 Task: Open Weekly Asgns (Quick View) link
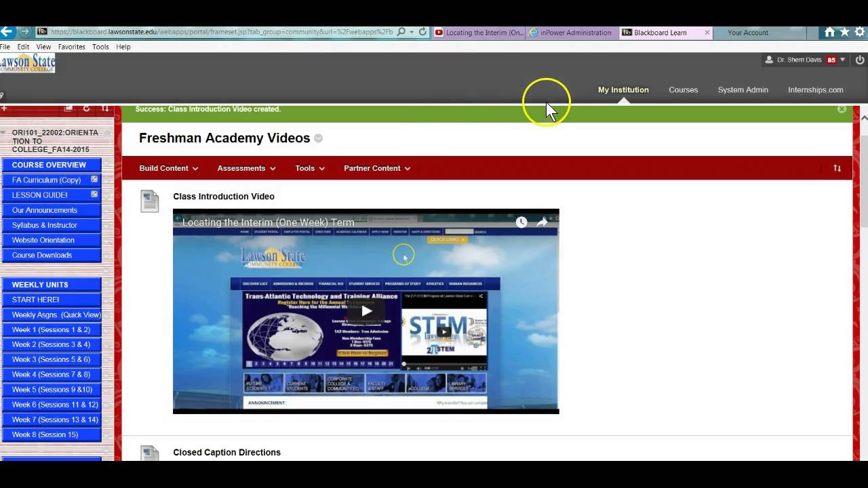56,314
